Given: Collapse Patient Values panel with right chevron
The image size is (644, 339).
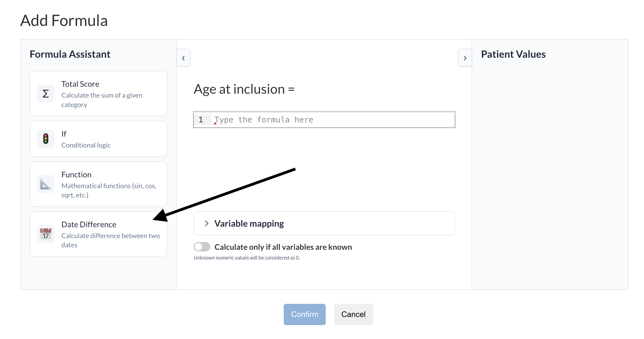Looking at the screenshot, I should point(465,58).
